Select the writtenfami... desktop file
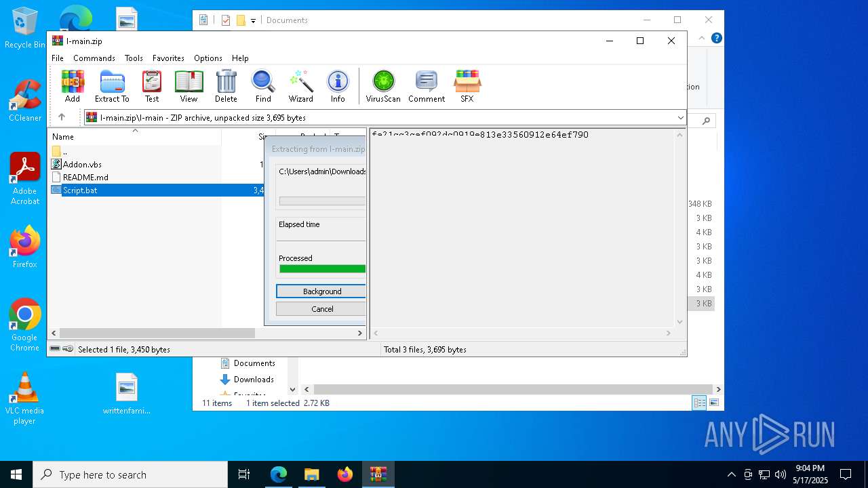 pyautogui.click(x=127, y=394)
